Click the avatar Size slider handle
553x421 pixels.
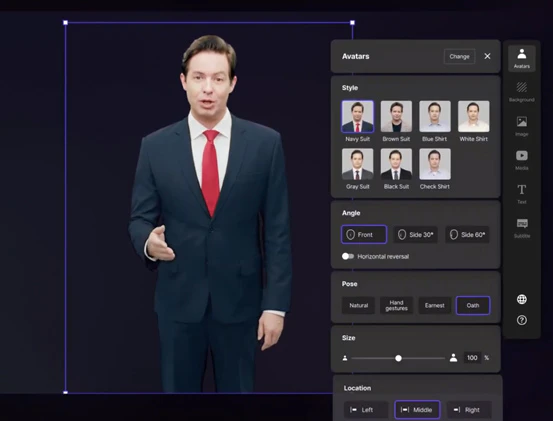pyautogui.click(x=398, y=358)
